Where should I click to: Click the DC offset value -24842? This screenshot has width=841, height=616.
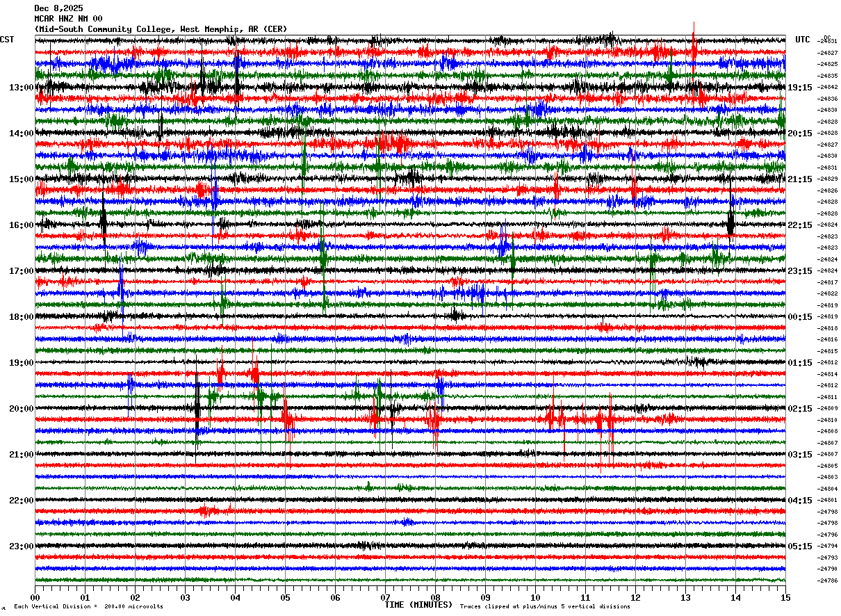tap(827, 87)
